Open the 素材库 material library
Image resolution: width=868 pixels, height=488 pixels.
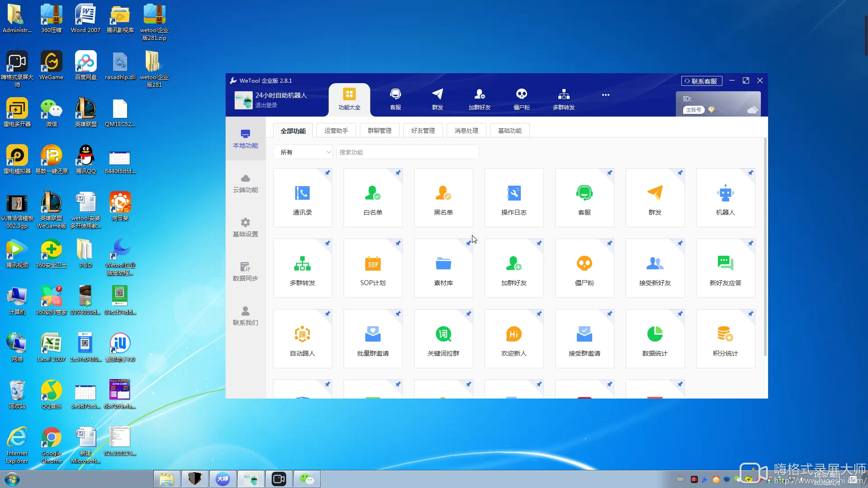443,268
